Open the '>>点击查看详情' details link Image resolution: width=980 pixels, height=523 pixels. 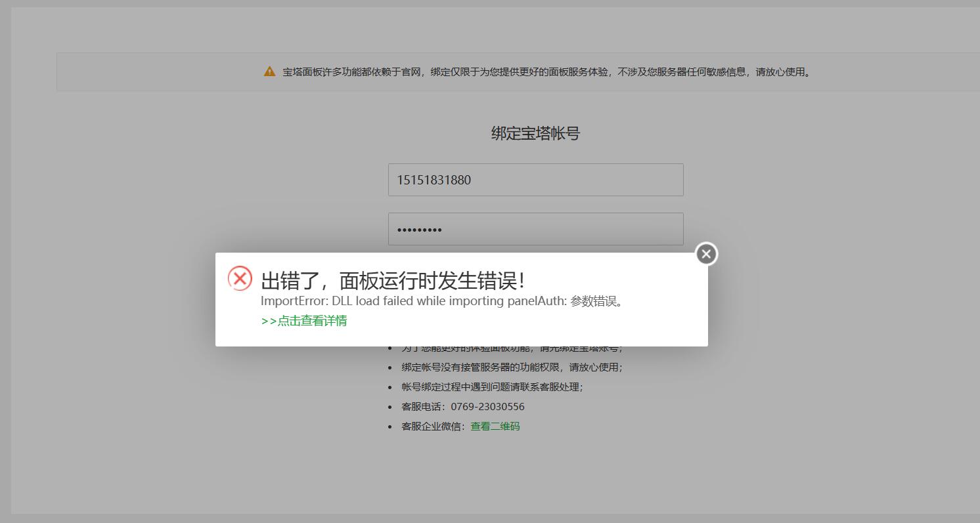[x=304, y=321]
